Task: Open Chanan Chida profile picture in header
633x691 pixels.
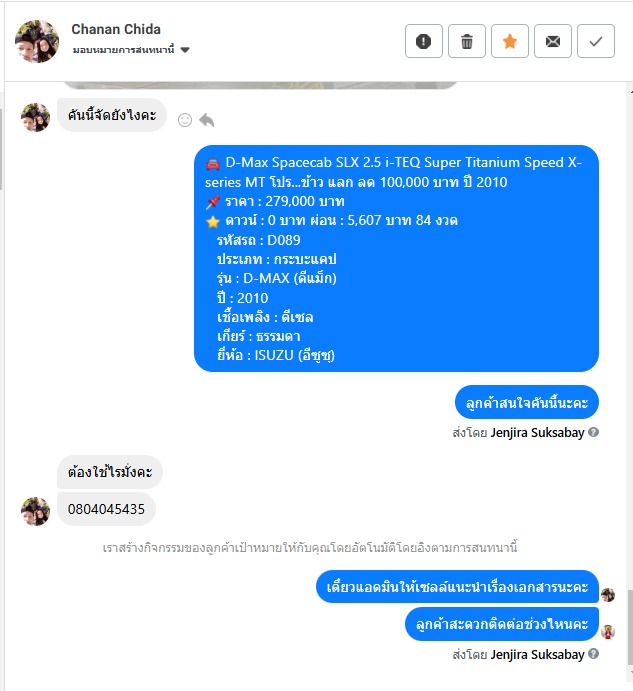Action: click(x=37, y=41)
